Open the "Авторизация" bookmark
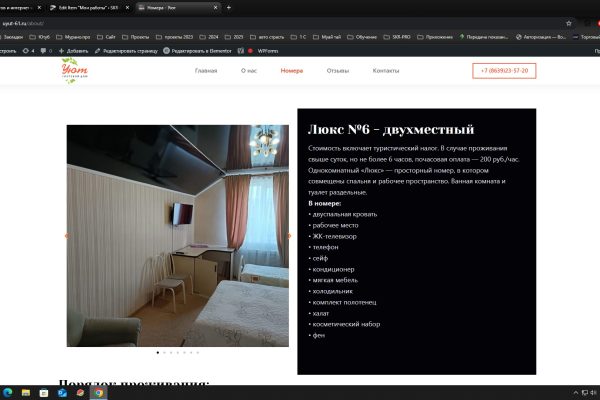Screen dimensions: 600x400 pos(541,37)
